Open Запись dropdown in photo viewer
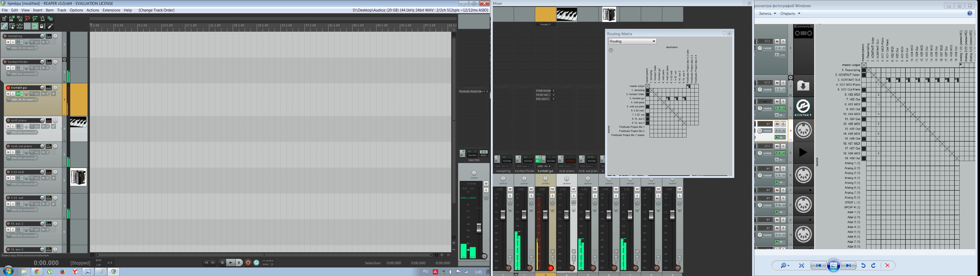The width and height of the screenshot is (980, 276). [767, 13]
